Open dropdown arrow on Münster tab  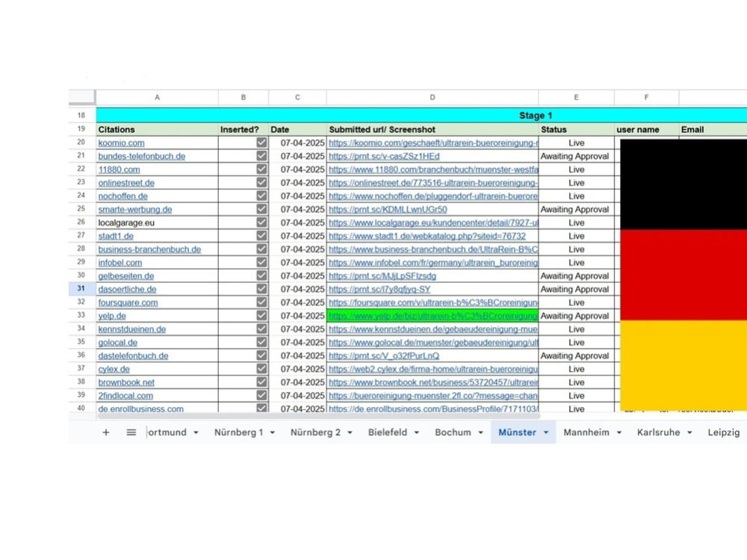[546, 433]
